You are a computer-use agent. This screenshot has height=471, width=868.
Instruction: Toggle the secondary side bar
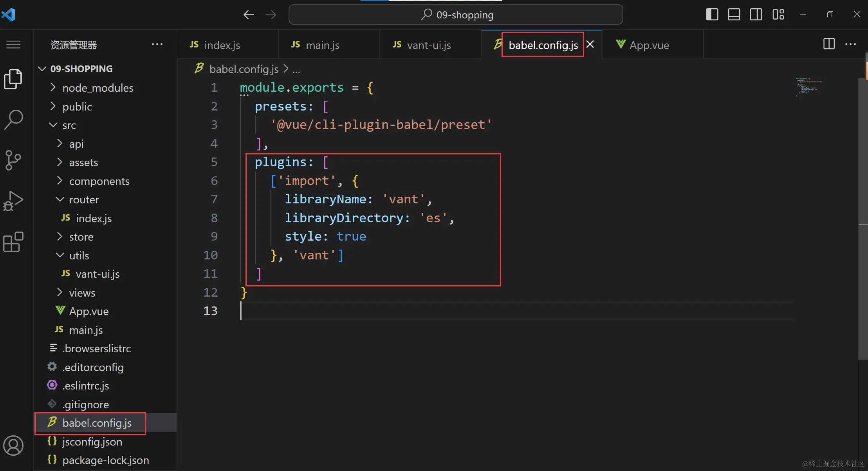[756, 14]
